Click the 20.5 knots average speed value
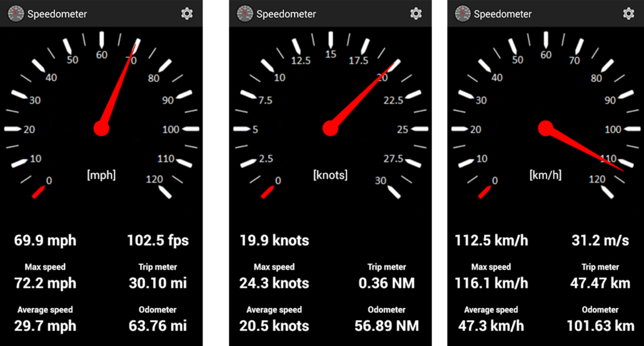The width and height of the screenshot is (644, 346). tap(274, 326)
